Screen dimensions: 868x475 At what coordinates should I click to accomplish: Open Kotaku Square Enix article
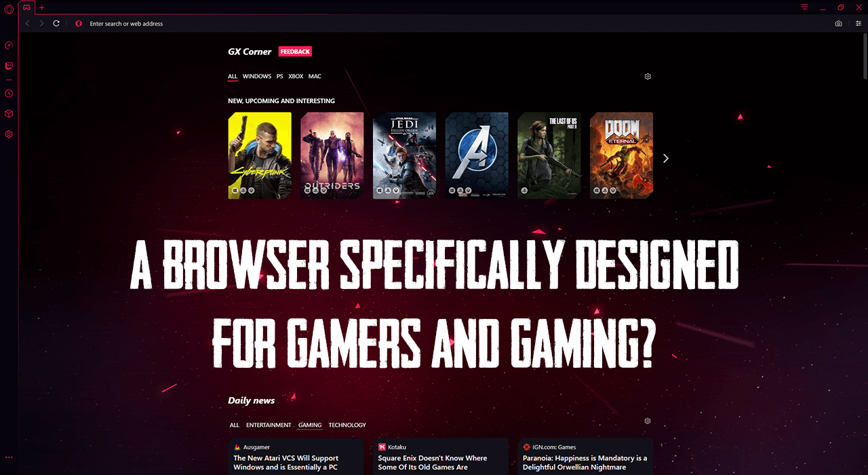[x=441, y=457]
